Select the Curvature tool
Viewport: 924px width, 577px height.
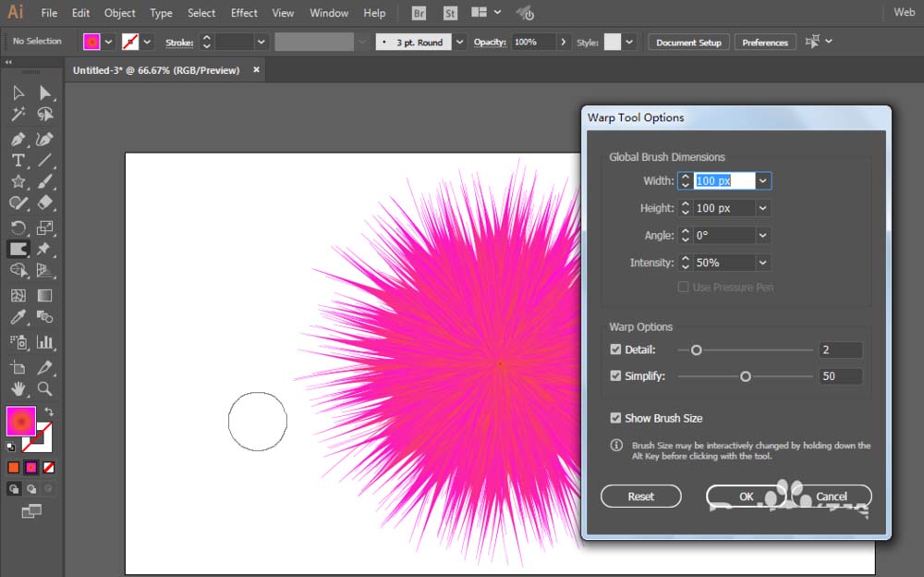point(44,140)
